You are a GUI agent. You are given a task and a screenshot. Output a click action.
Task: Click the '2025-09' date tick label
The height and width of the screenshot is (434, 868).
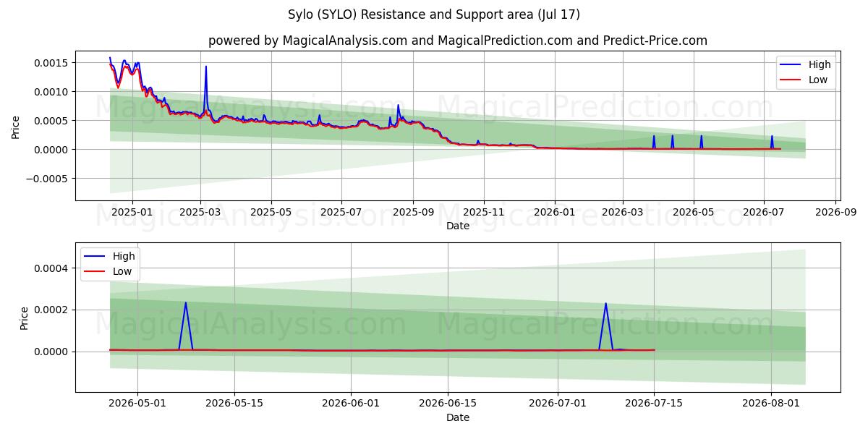point(413,213)
